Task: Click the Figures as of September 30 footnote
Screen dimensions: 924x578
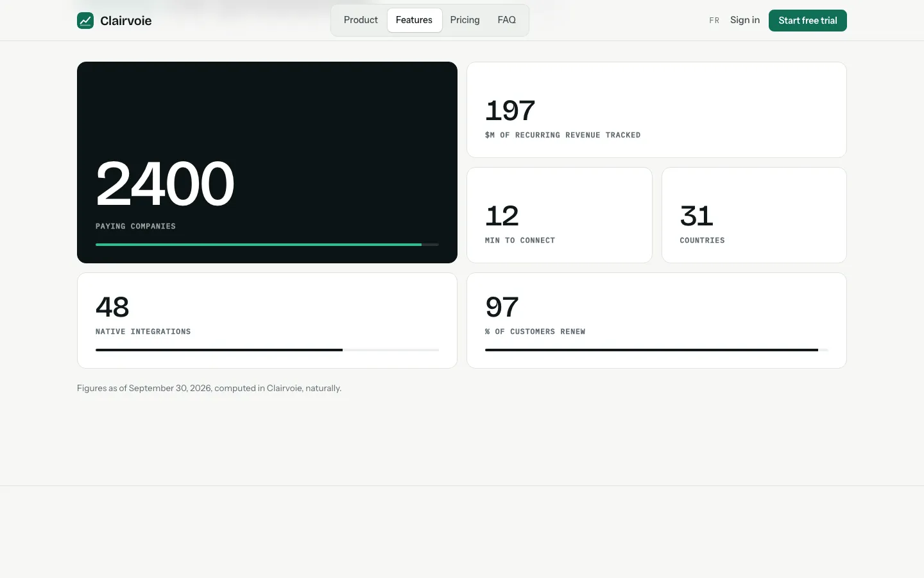Action: (209, 388)
